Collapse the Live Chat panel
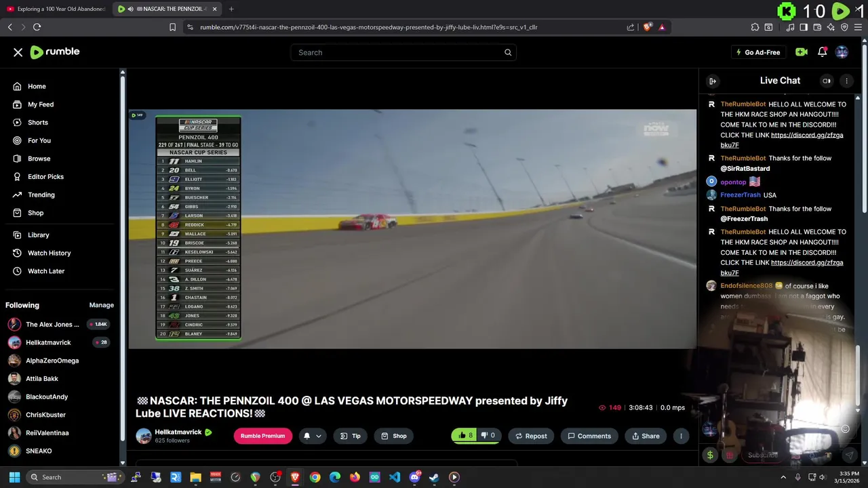The image size is (868, 488). [713, 81]
